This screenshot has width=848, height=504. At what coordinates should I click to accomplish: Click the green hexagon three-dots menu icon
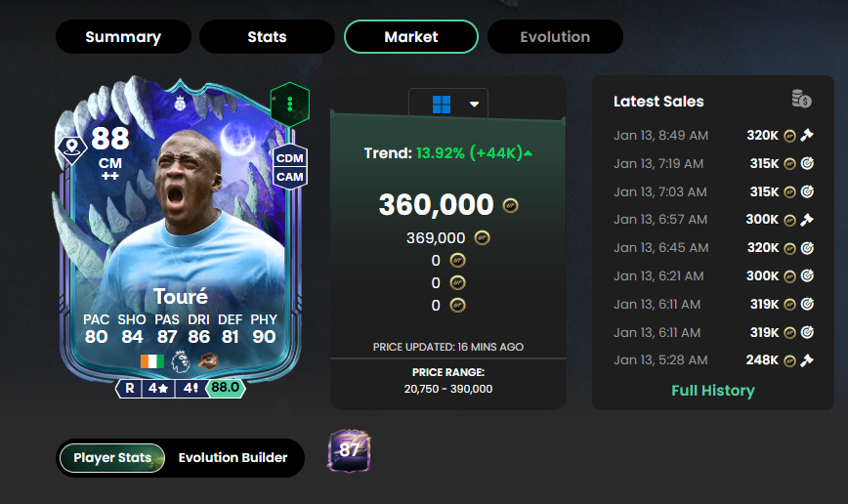(290, 105)
